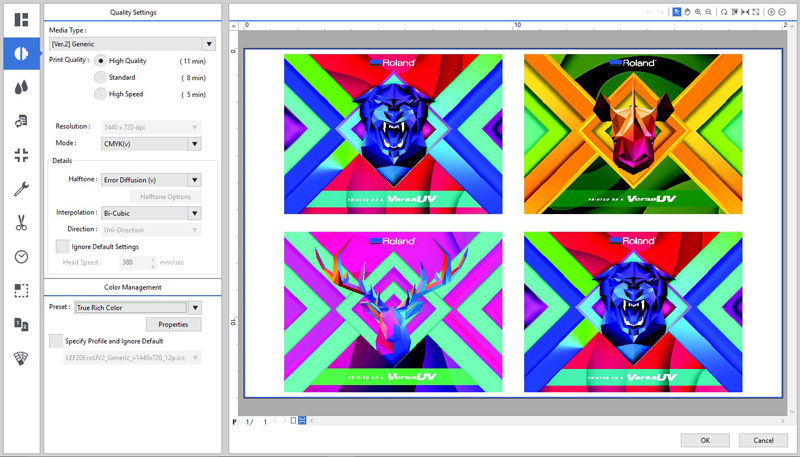This screenshot has height=457, width=800.
Task: Open the crop marks sidebar icon
Action: click(x=21, y=155)
